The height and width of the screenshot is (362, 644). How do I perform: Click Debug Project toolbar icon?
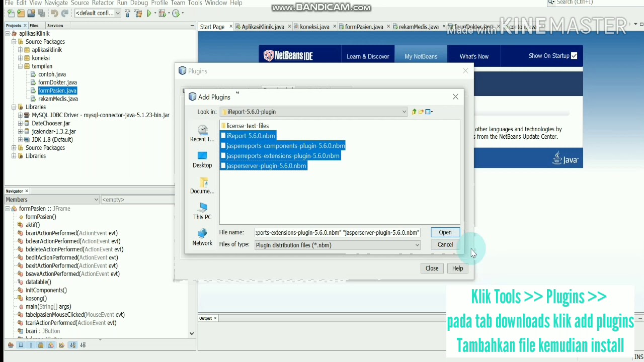click(x=162, y=14)
